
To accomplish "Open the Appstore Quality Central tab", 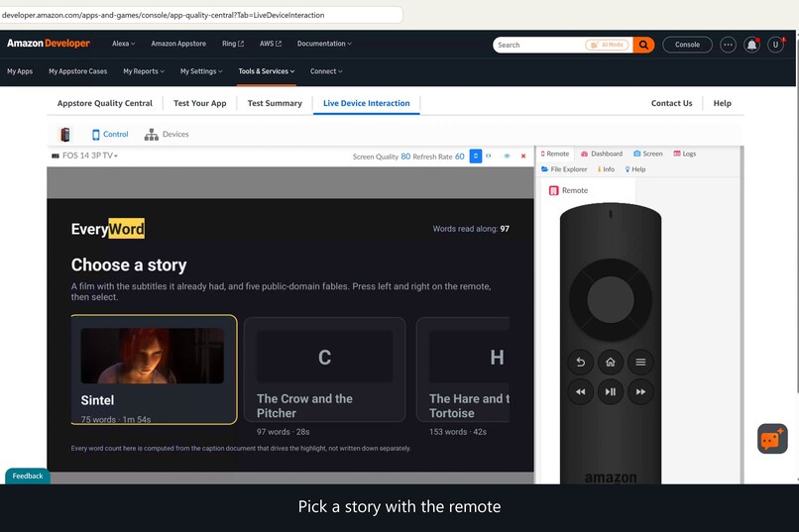I will [104, 103].
